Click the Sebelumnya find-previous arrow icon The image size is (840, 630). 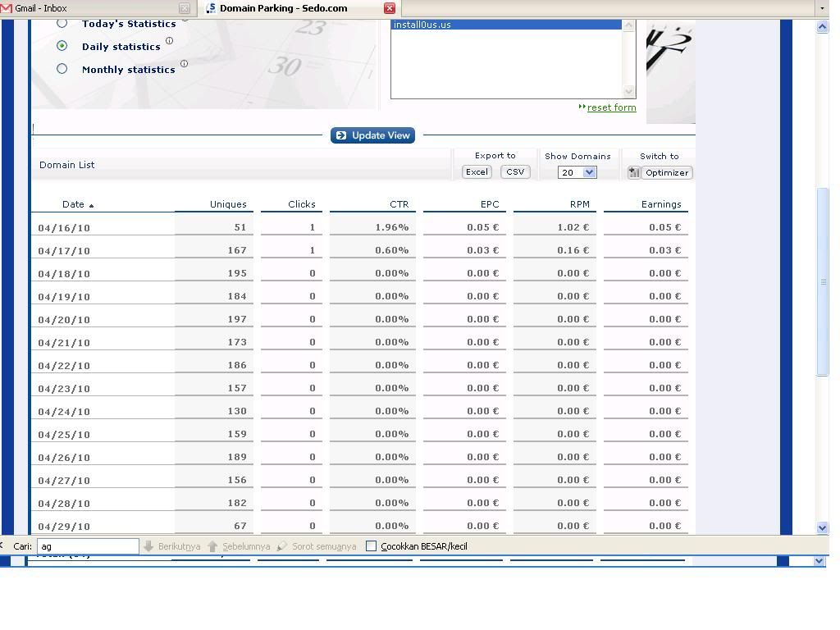pyautogui.click(x=212, y=546)
